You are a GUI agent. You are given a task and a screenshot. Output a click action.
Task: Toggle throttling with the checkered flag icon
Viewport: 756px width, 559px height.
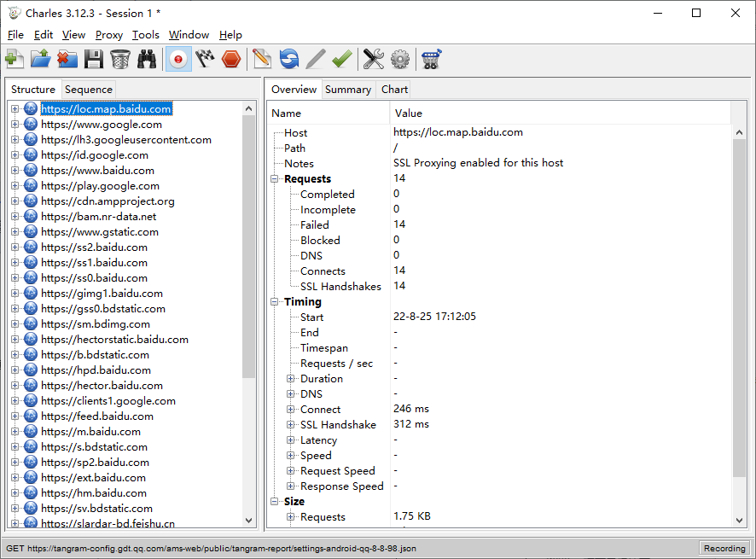pyautogui.click(x=205, y=59)
